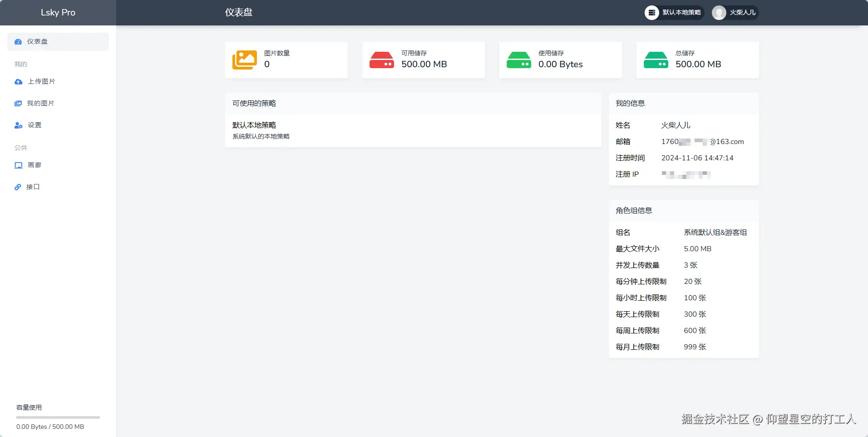
Task: Click the 系统默认的本地策略 description text
Action: coord(261,136)
